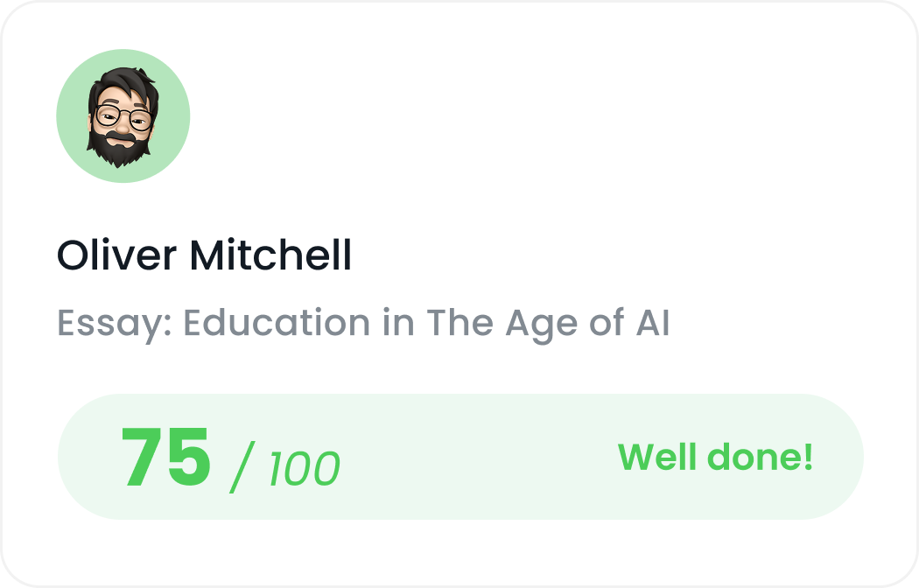Click the name Oliver Mitchell
Image resolution: width=919 pixels, height=588 pixels.
[x=203, y=255]
